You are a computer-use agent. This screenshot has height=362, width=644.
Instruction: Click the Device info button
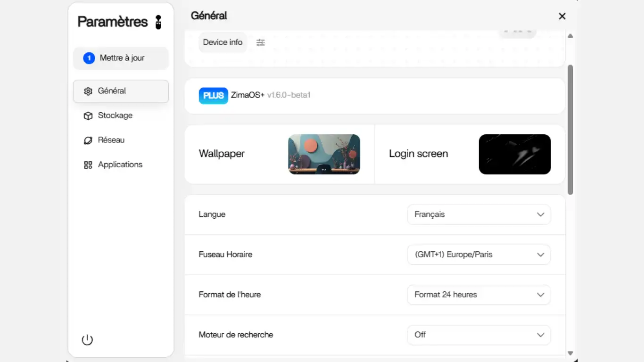click(x=223, y=42)
